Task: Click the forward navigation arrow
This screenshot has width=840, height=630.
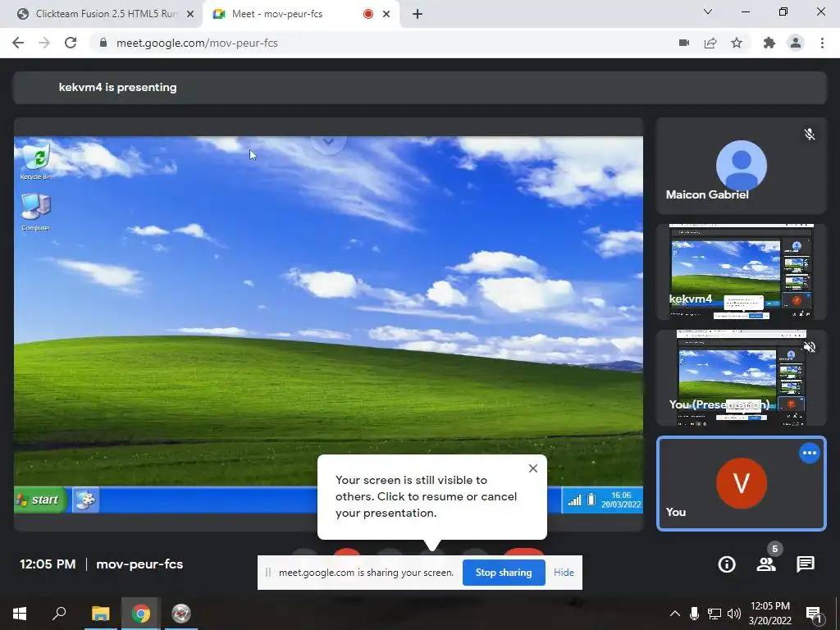Action: [x=44, y=43]
